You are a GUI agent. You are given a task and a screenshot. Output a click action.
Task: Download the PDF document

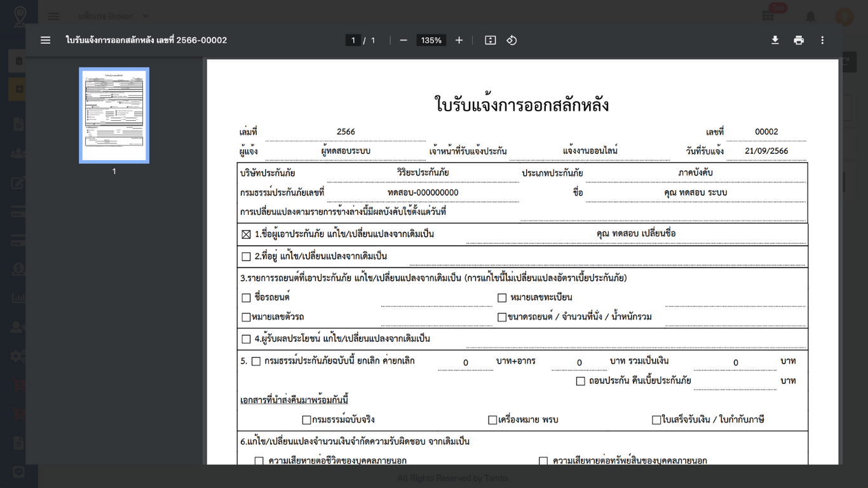click(x=775, y=40)
